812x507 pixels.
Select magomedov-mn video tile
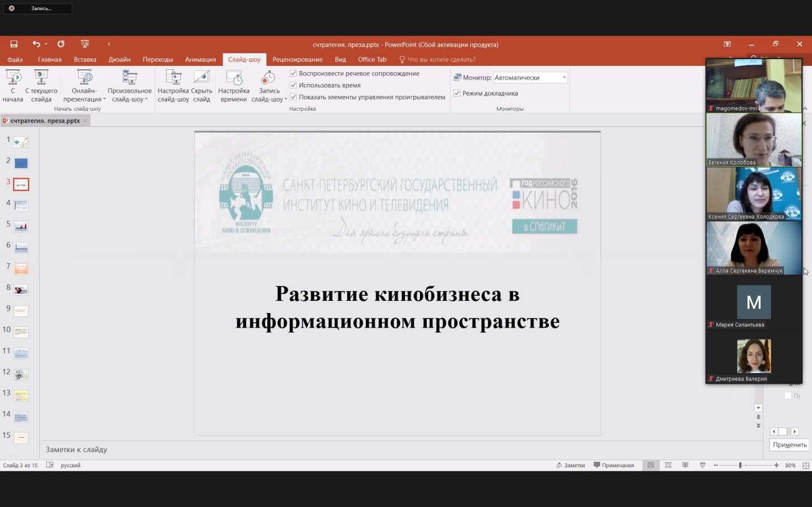point(754,86)
